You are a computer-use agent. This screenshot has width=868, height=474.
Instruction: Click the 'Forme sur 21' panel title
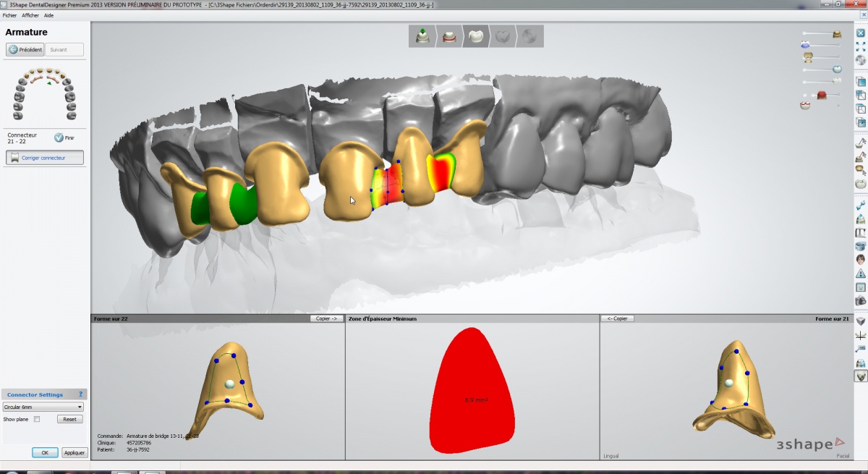(x=833, y=318)
